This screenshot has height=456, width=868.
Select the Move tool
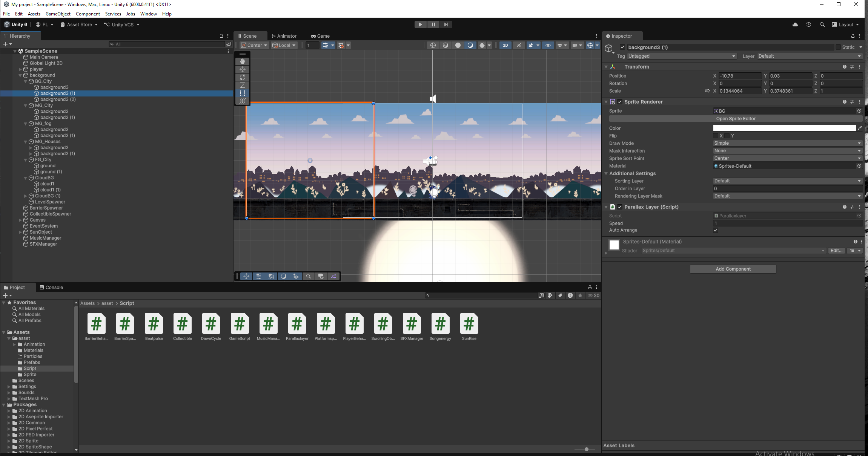243,69
